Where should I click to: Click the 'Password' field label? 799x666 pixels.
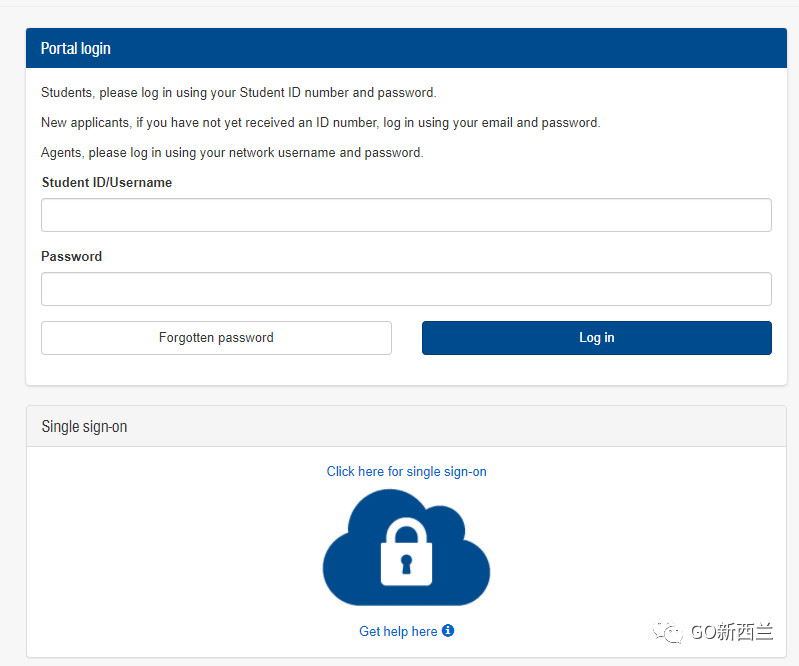tap(71, 256)
